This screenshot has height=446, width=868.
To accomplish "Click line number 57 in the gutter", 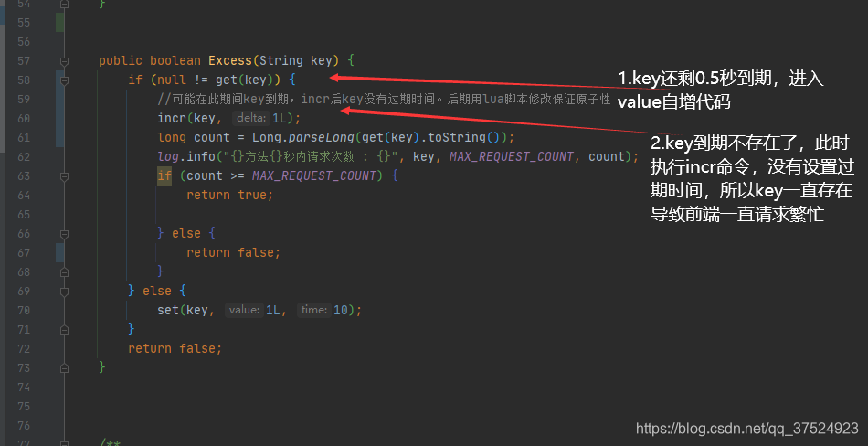I will (x=24, y=61).
